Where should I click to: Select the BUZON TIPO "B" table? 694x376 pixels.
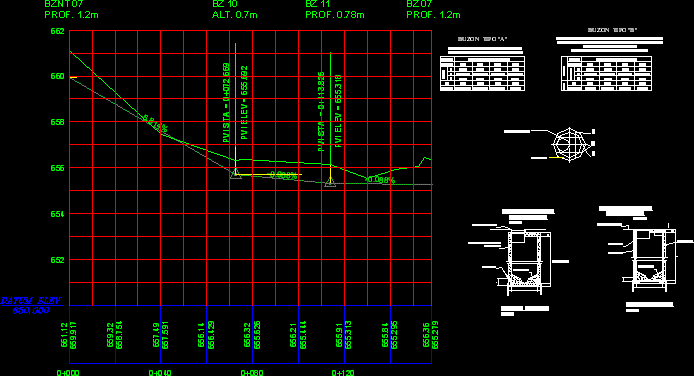(606, 73)
